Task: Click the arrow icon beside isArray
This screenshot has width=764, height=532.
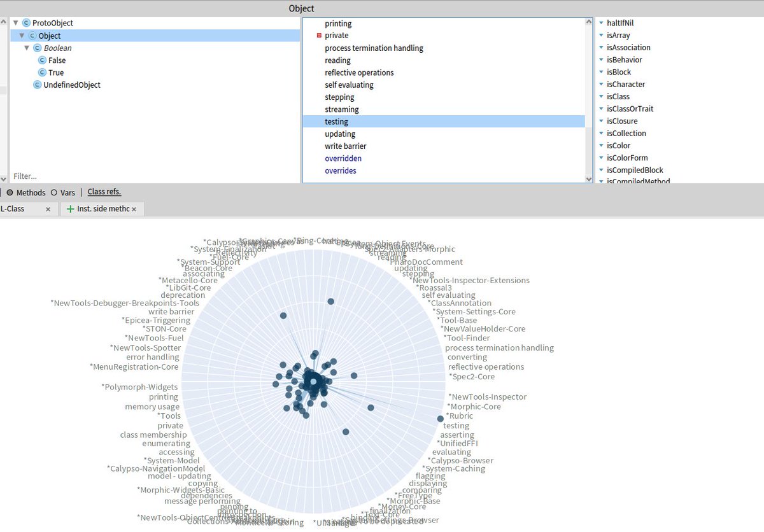Action: (x=601, y=36)
